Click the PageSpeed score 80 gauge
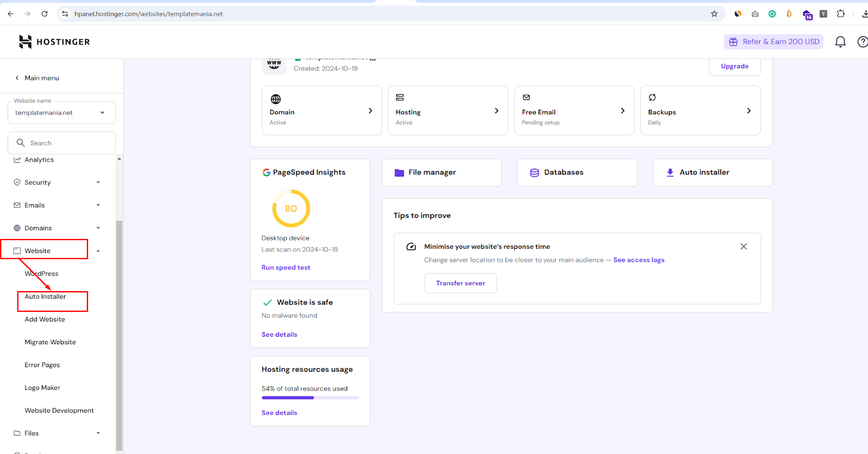This screenshot has width=868, height=454. coord(291,209)
